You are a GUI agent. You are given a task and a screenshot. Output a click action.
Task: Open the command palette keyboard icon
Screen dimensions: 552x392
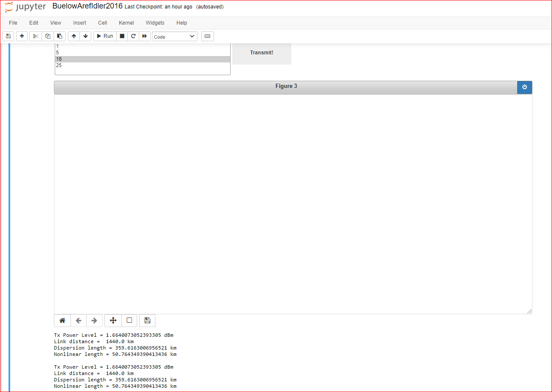(x=207, y=36)
